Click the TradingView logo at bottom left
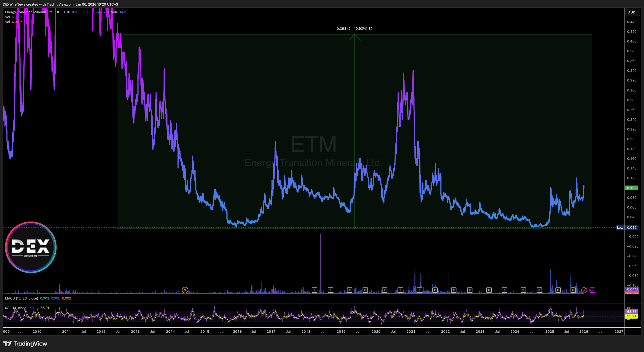The image size is (644, 352). 25,343
